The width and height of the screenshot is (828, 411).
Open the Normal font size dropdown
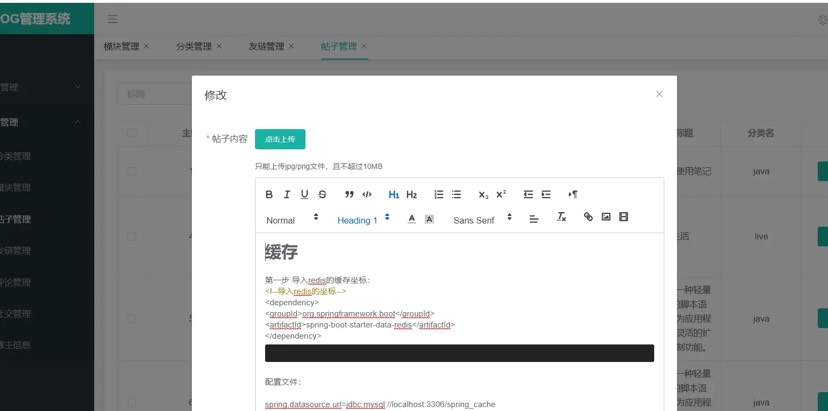coord(292,219)
